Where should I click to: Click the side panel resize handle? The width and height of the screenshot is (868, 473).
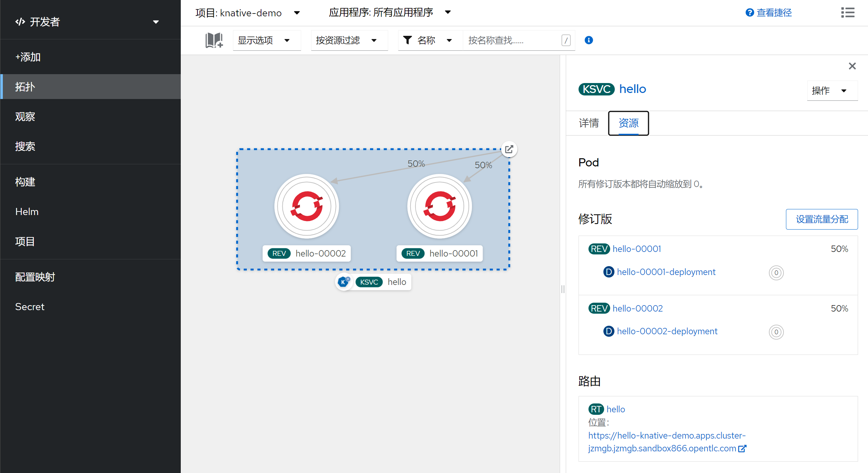[x=563, y=289]
